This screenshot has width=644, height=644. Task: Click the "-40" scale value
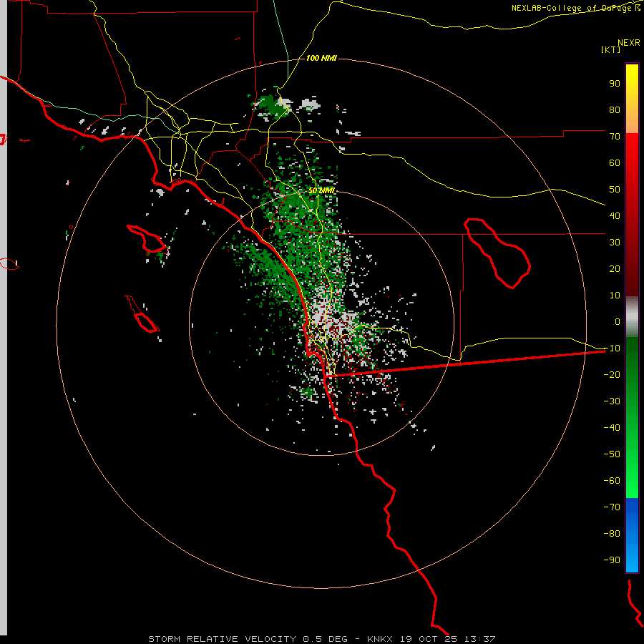coord(612,428)
